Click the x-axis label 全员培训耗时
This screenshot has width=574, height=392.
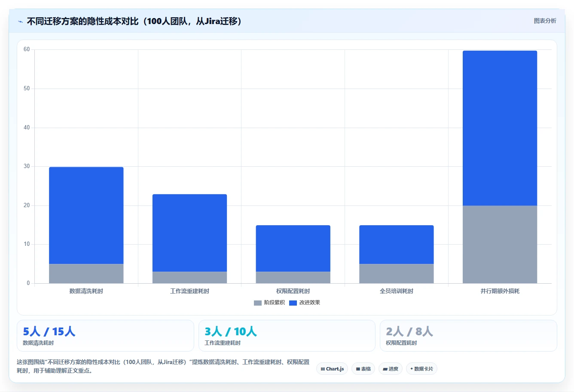(397, 291)
